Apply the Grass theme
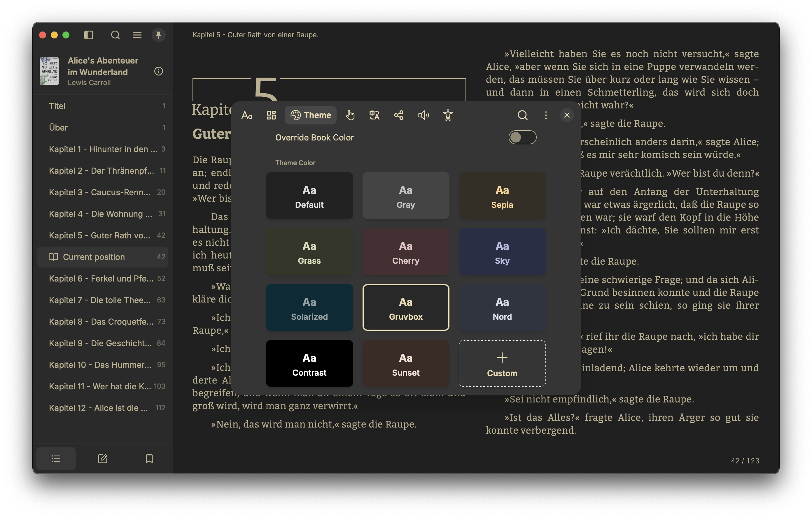 click(309, 252)
